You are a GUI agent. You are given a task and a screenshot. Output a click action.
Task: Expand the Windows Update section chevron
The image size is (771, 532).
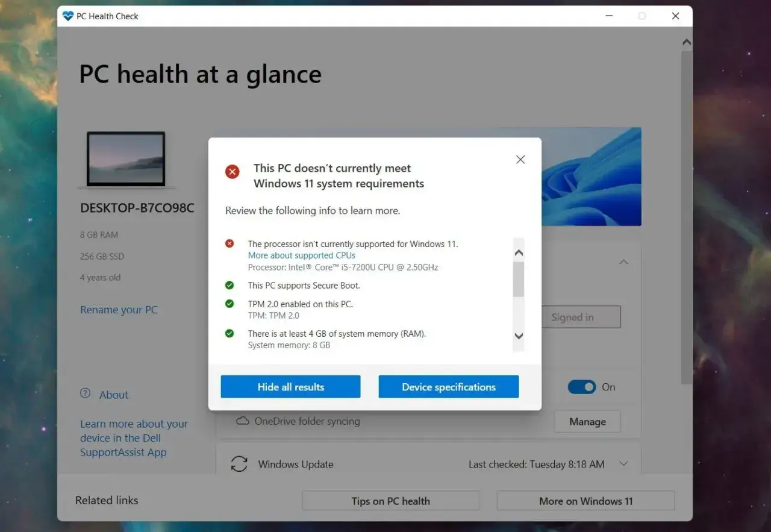624,464
